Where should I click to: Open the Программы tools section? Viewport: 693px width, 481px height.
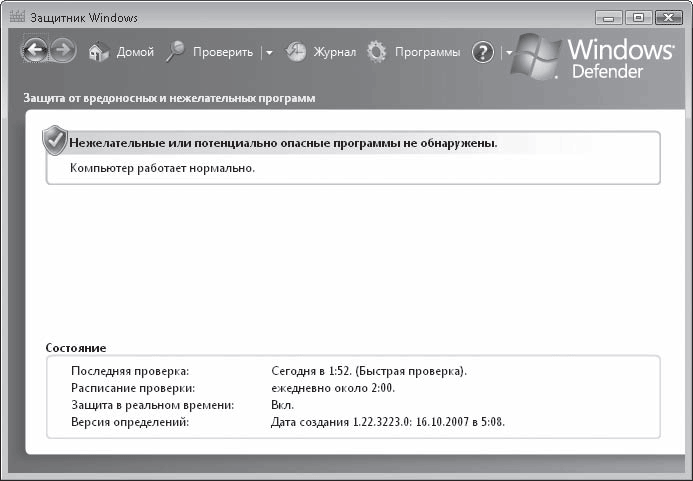pos(427,53)
